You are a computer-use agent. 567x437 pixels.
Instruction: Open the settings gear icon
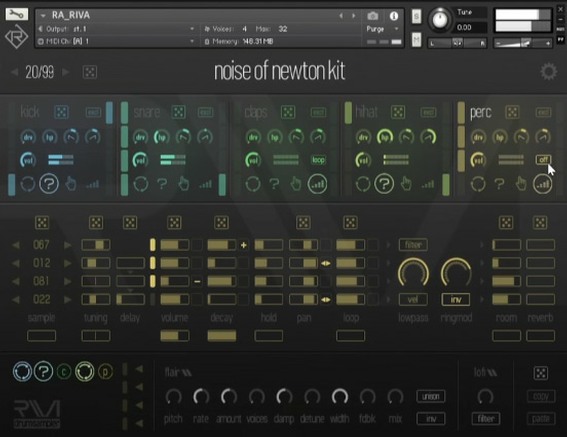click(548, 71)
